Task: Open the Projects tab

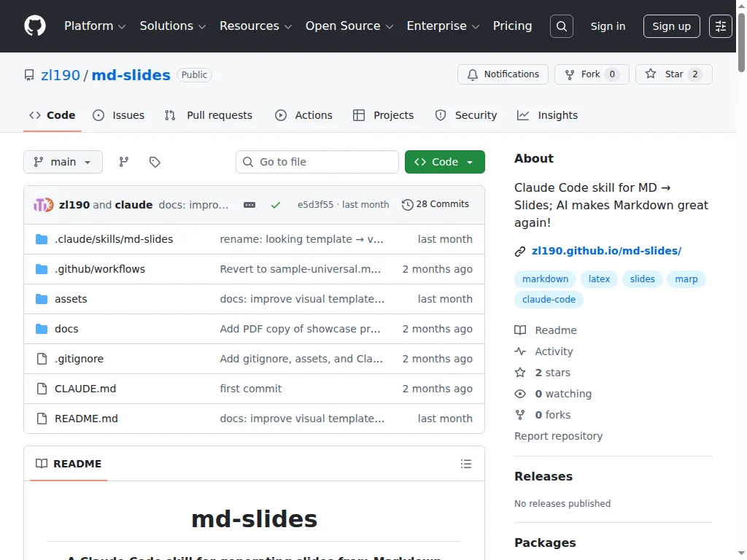Action: click(x=384, y=115)
